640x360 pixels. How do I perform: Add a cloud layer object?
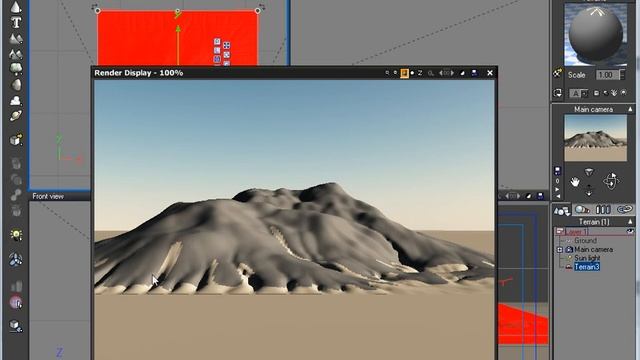coord(16,100)
